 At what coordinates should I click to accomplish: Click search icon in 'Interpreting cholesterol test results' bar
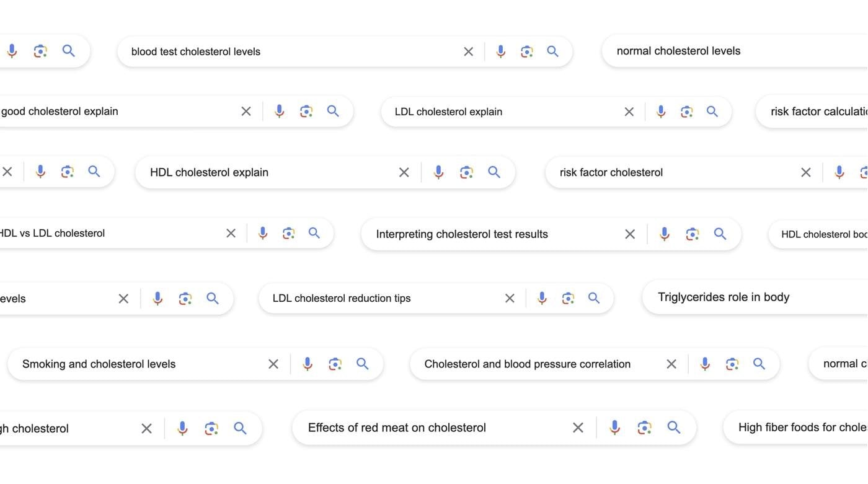click(720, 234)
